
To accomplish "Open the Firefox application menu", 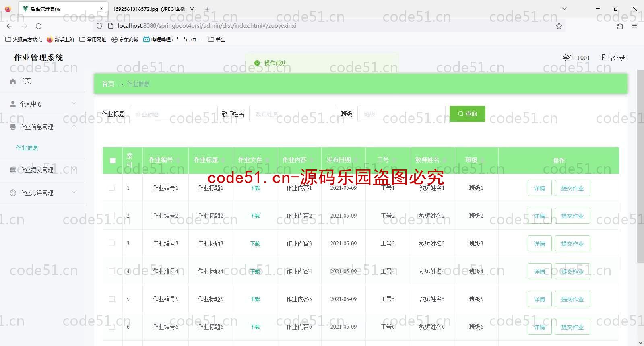I will pyautogui.click(x=634, y=26).
